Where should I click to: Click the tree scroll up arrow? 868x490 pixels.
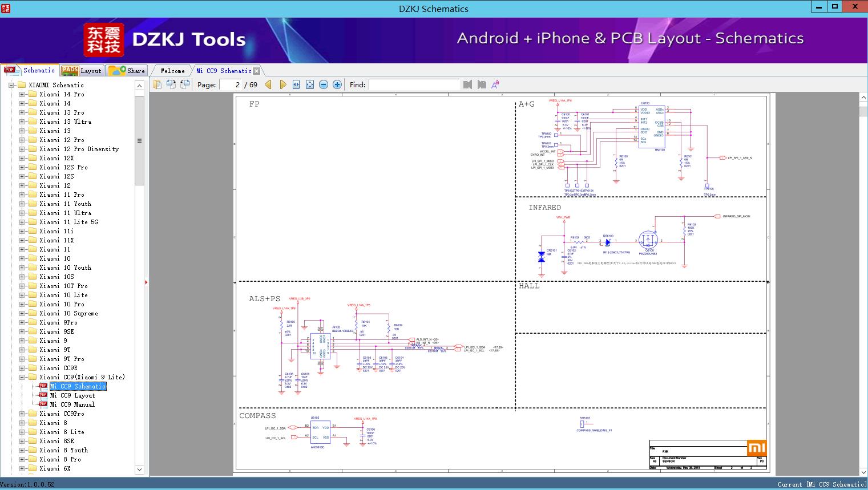pos(139,86)
